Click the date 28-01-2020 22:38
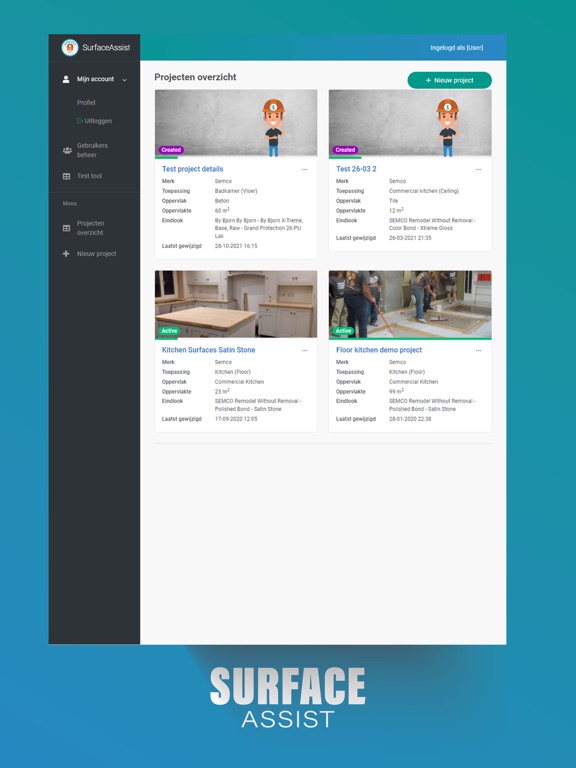Viewport: 576px width, 768px height. click(x=410, y=419)
